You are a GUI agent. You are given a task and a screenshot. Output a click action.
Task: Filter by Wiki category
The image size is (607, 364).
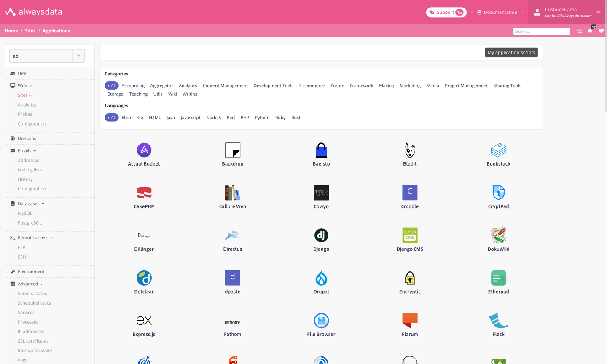(172, 94)
